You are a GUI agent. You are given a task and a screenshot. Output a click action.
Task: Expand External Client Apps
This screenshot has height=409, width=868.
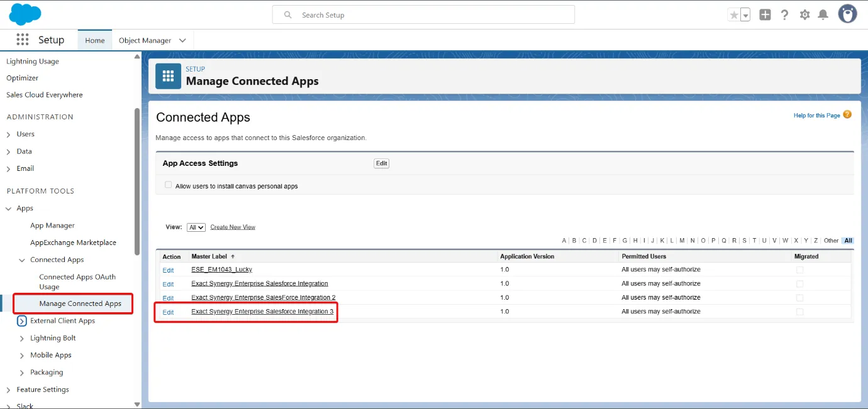click(21, 321)
